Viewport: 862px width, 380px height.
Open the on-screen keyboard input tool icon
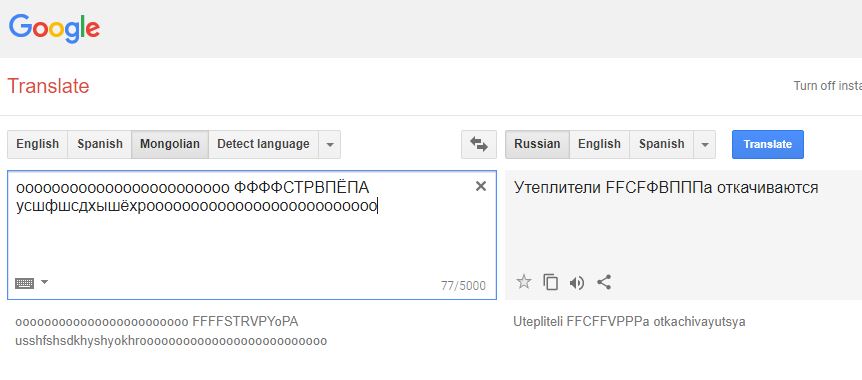click(x=24, y=283)
